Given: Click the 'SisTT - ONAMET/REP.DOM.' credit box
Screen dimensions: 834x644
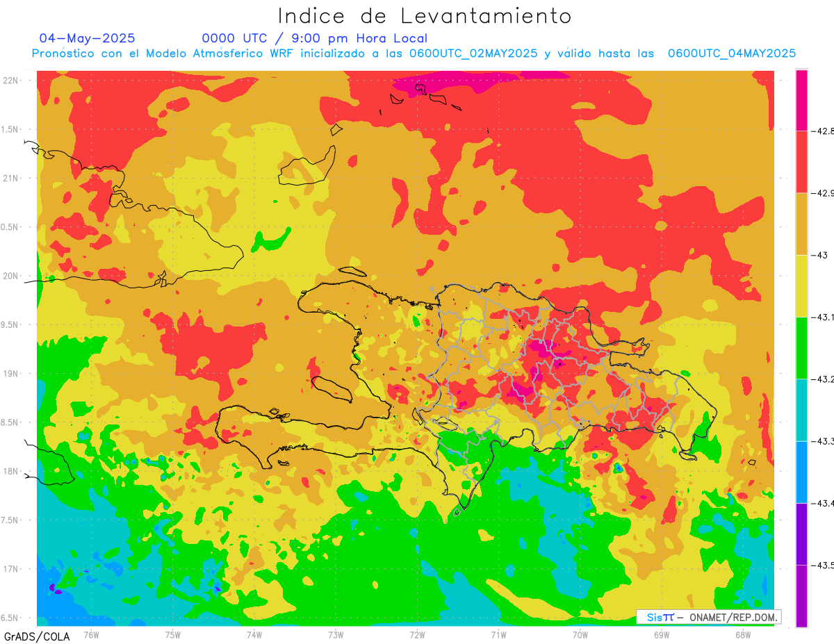Looking at the screenshot, I should [x=709, y=617].
